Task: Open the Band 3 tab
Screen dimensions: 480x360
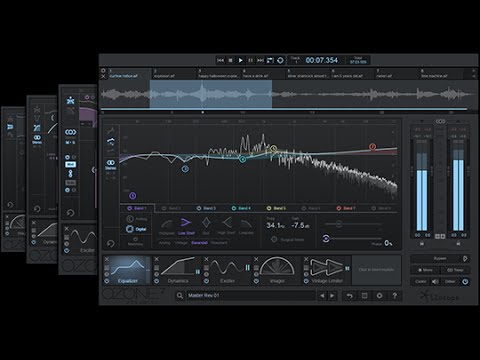Action: point(207,208)
